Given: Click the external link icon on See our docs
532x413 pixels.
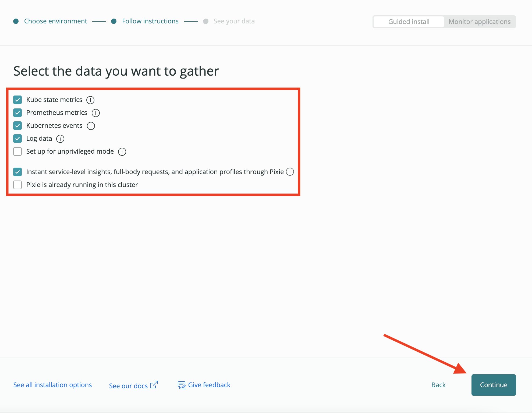Looking at the screenshot, I should [154, 384].
